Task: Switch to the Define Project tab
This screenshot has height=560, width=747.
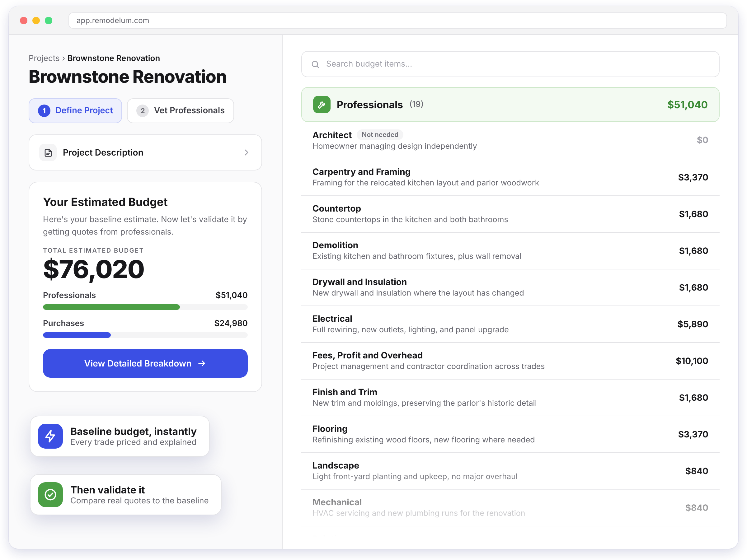Action: 75,111
